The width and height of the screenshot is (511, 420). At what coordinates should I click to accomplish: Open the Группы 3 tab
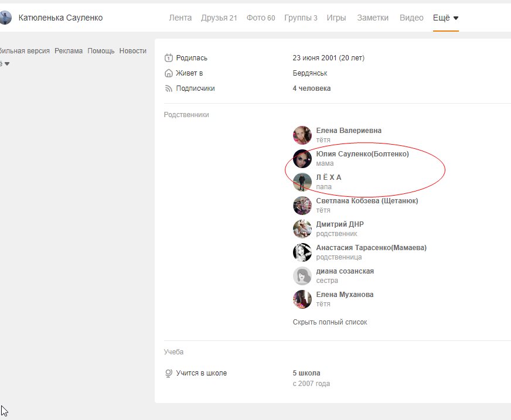[x=301, y=18]
